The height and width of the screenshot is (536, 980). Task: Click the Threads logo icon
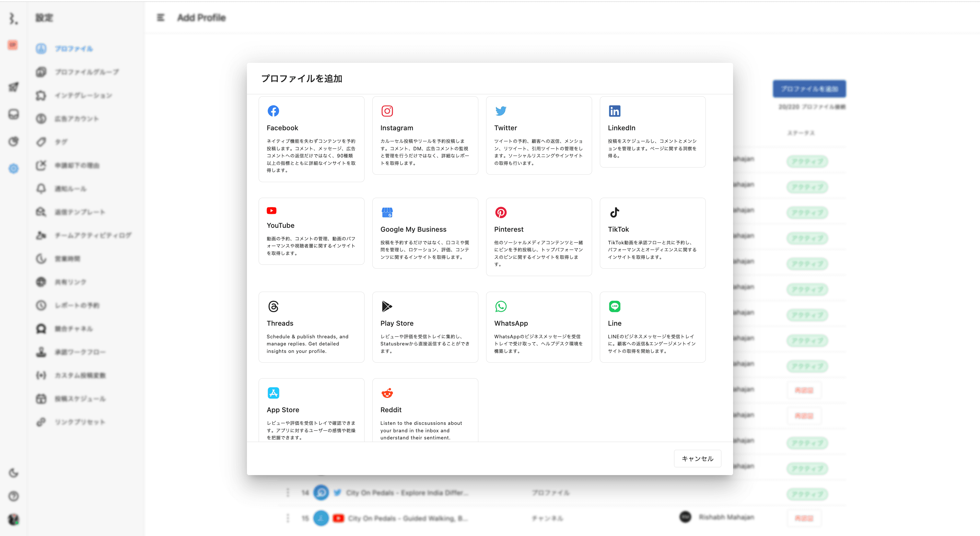click(x=273, y=306)
